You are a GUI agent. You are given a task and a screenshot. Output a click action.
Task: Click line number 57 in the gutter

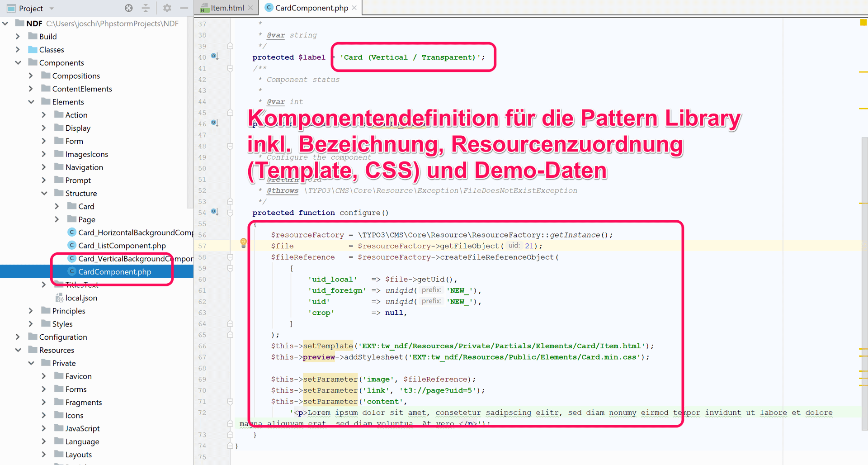(202, 246)
